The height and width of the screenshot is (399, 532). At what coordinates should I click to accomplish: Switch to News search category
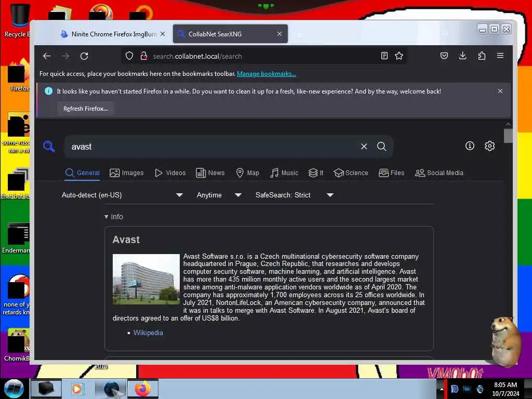[210, 173]
